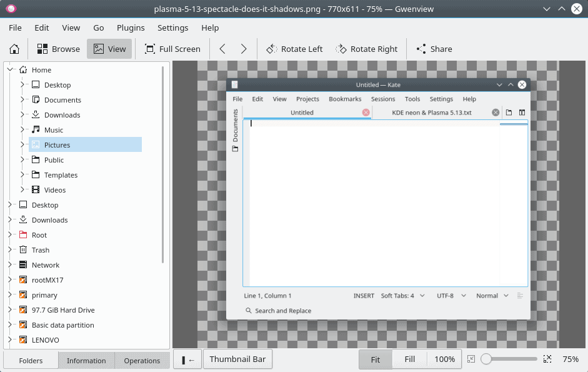
Task: Open the Edit menu in Gwenview
Action: click(x=42, y=28)
